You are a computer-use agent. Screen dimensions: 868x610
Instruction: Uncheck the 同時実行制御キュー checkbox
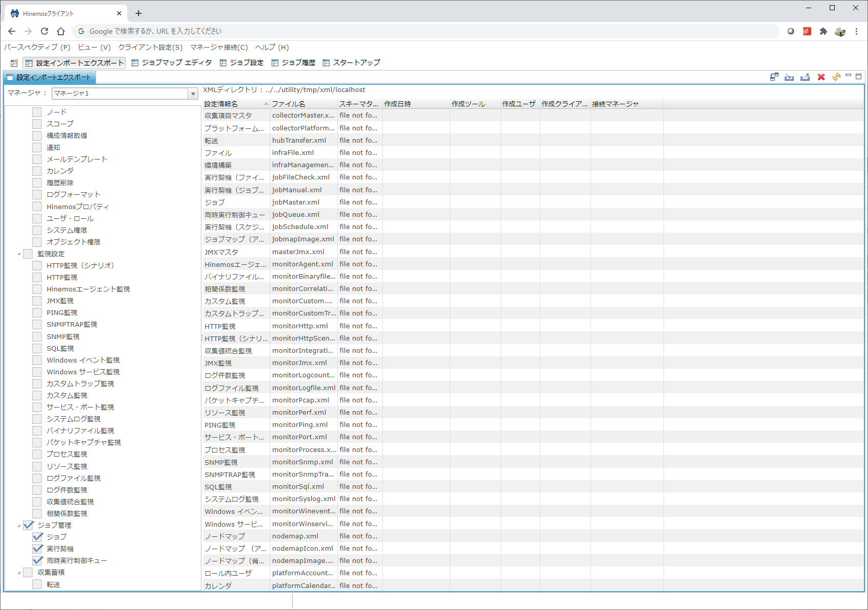(37, 560)
